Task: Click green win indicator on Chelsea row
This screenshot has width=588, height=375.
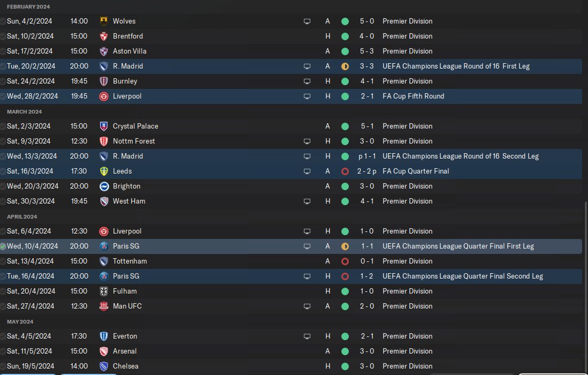Action: coord(345,366)
